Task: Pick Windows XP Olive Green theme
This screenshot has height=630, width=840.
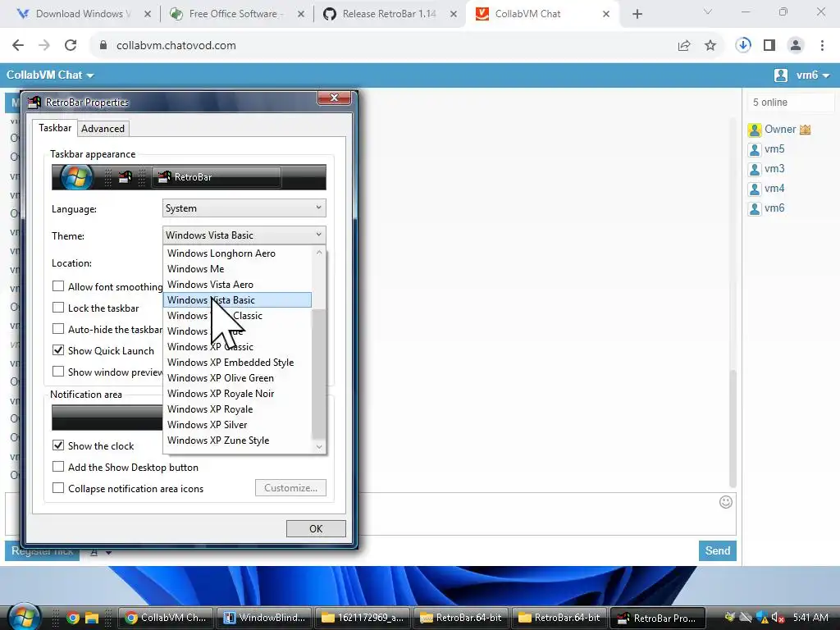Action: (237, 377)
